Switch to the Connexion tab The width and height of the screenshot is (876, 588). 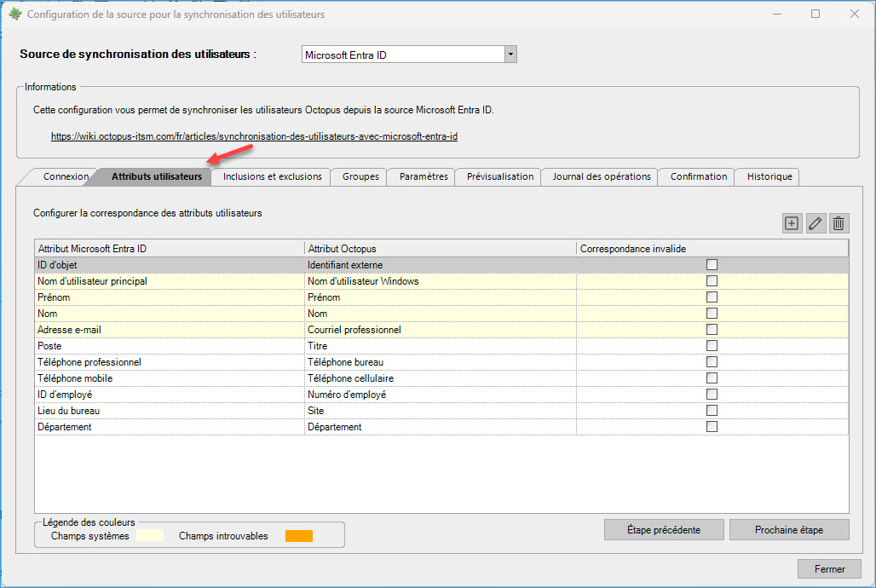[x=66, y=176]
